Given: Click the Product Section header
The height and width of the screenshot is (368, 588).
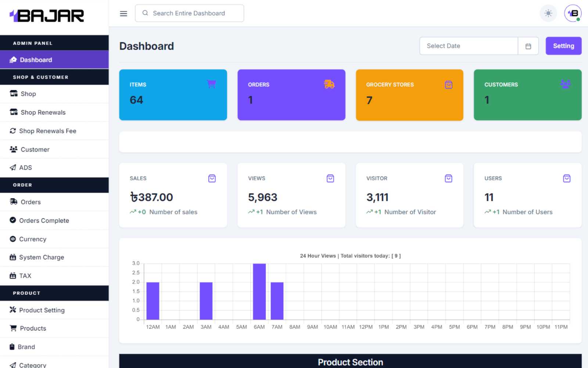Looking at the screenshot, I should coord(350,362).
